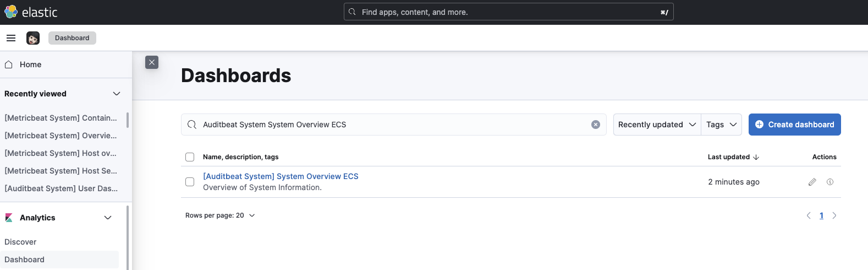Open recent Metricbeat System Overview dashboard
Image resolution: width=868 pixels, height=270 pixels.
pos(61,136)
